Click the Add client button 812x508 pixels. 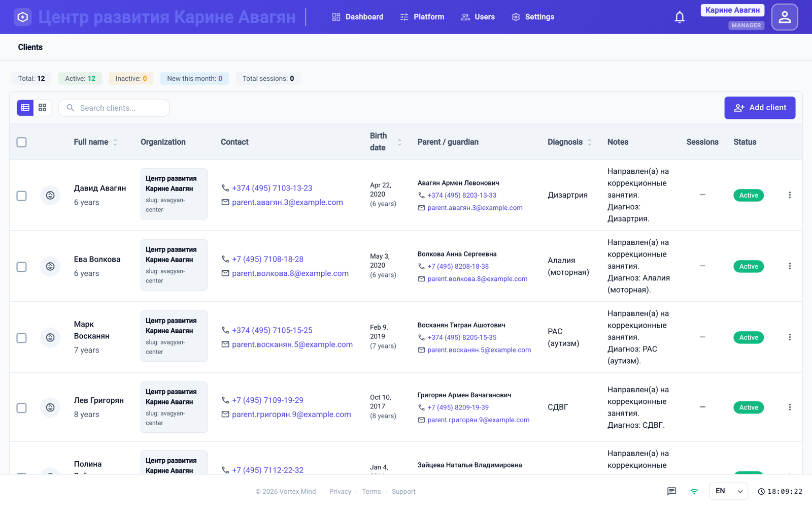(760, 108)
